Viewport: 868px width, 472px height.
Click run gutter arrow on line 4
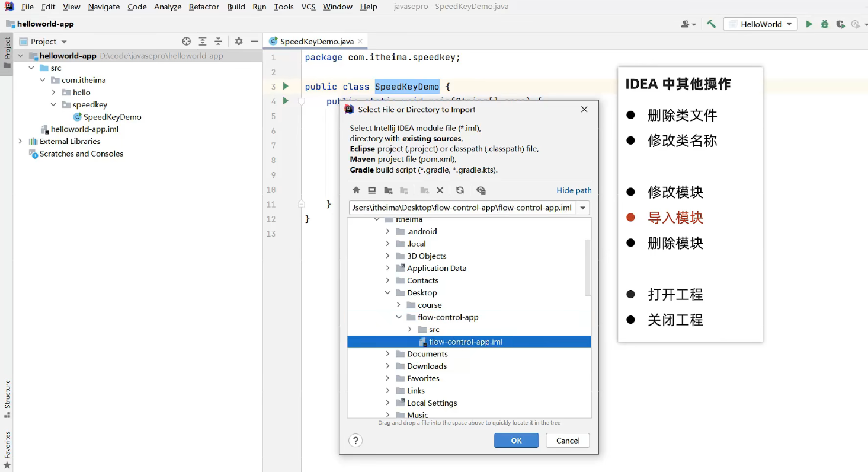[x=286, y=101]
